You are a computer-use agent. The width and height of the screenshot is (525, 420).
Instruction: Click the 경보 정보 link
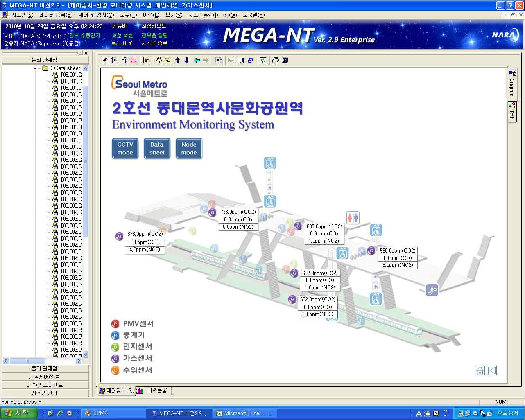tap(122, 36)
